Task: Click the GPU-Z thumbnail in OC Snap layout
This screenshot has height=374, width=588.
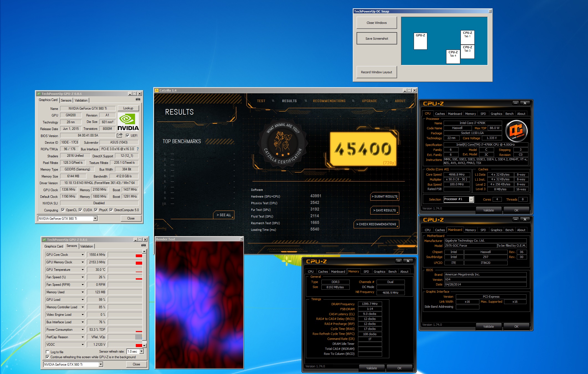Action: coord(420,41)
